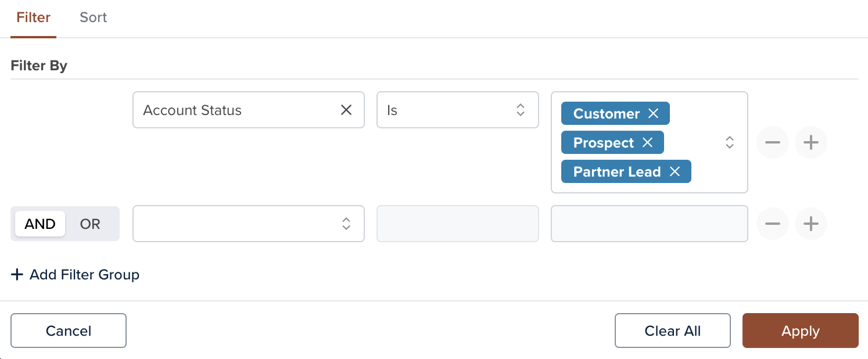
Task: Add a row after Account Status filter
Action: coord(810,142)
